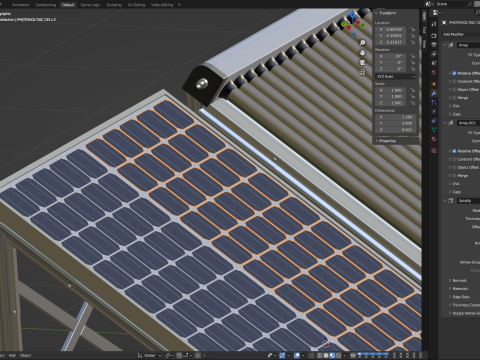Open the Tool properties tab icon

(434, 24)
